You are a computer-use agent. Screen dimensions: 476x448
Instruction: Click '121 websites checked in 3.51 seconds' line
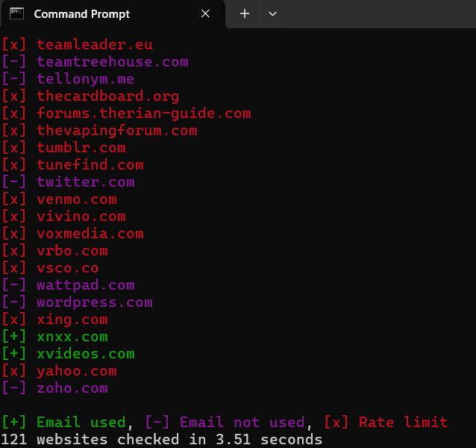pos(161,440)
